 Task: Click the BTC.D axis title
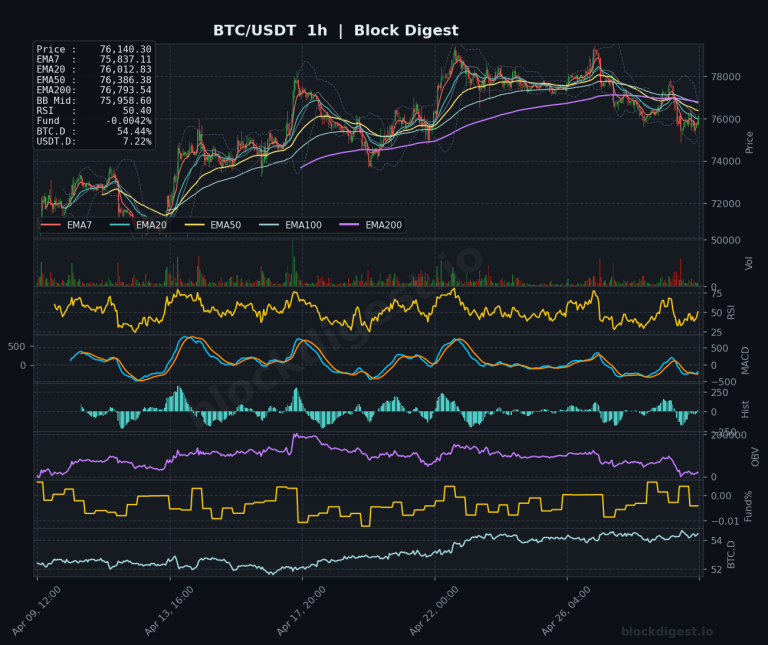pyautogui.click(x=731, y=554)
